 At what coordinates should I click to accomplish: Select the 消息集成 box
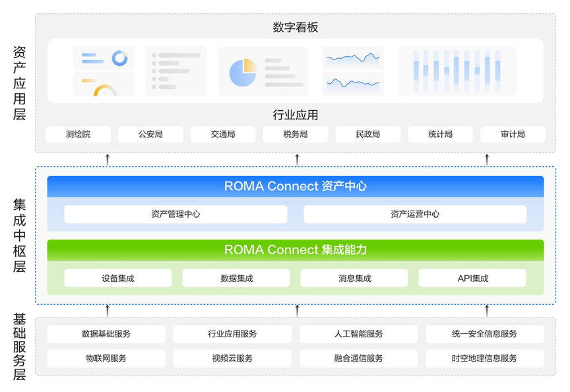354,278
